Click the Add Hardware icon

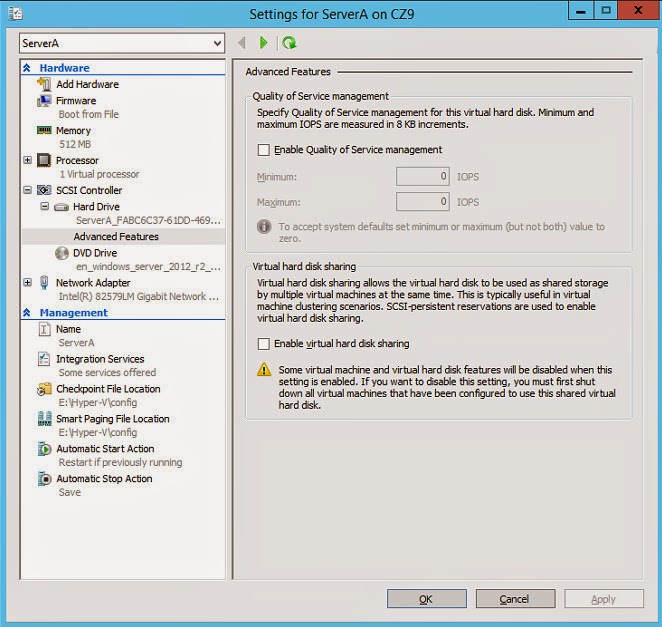[44, 84]
